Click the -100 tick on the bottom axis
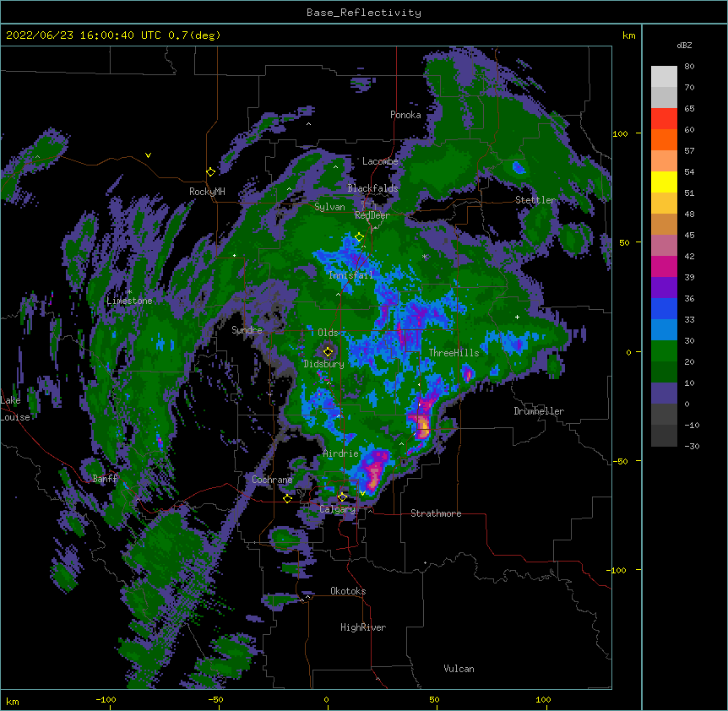 pos(106,699)
